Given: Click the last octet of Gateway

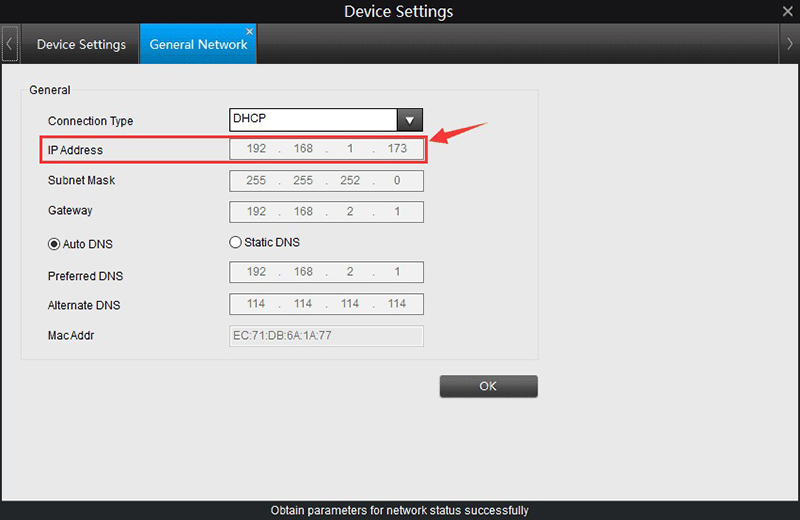Looking at the screenshot, I should [x=397, y=212].
